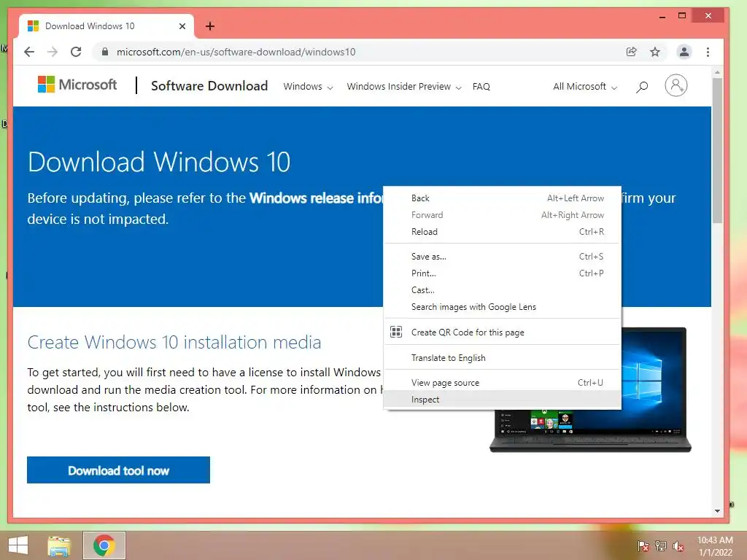Screen dimensions: 747x560
Task: Choose Back in context menu
Action: [x=502, y=198]
